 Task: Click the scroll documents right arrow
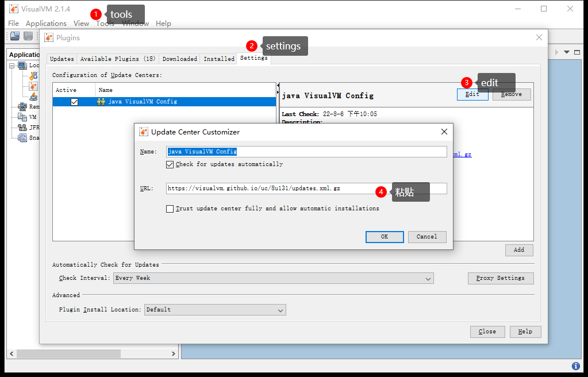point(556,52)
